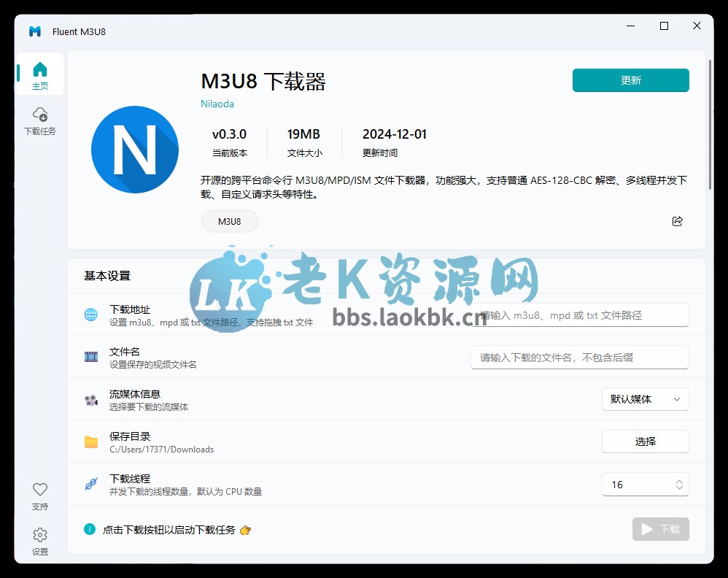Click the teal 更新 update button

coord(630,80)
